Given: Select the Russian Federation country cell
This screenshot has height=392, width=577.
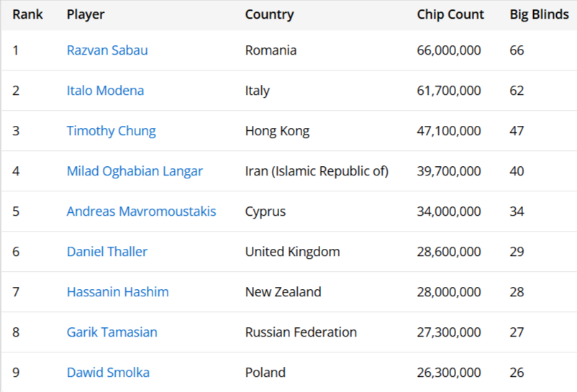Looking at the screenshot, I should 301,332.
